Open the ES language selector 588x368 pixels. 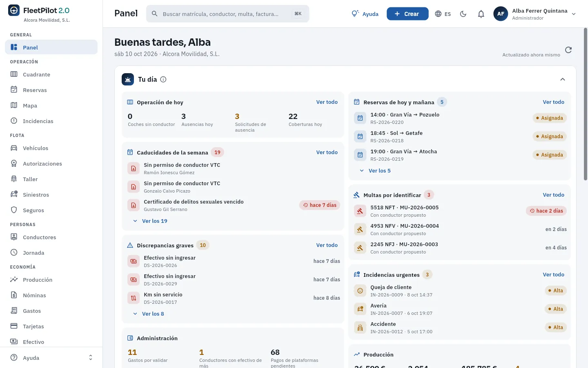tap(443, 14)
